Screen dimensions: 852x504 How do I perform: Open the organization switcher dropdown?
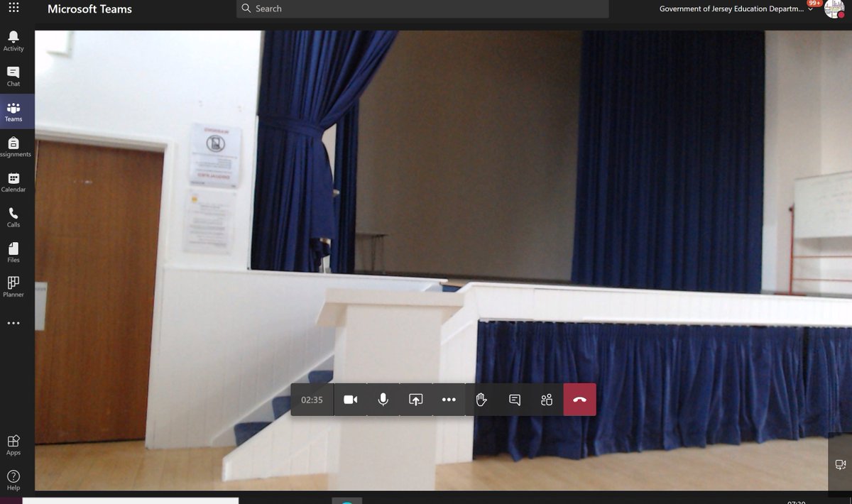[736, 9]
